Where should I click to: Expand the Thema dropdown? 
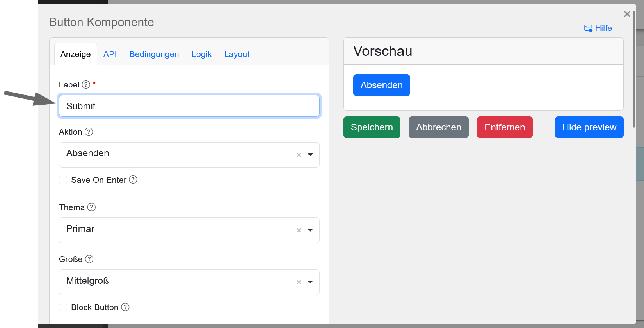tap(310, 230)
